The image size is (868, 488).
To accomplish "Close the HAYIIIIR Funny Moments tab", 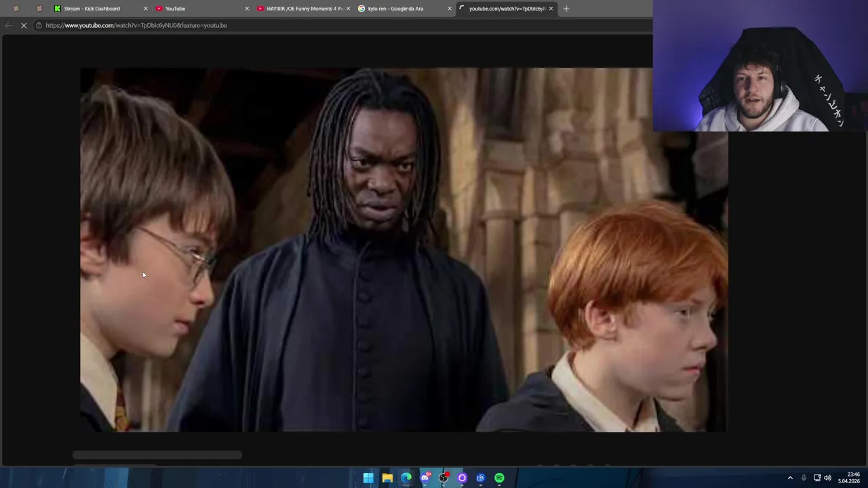I will 349,9.
